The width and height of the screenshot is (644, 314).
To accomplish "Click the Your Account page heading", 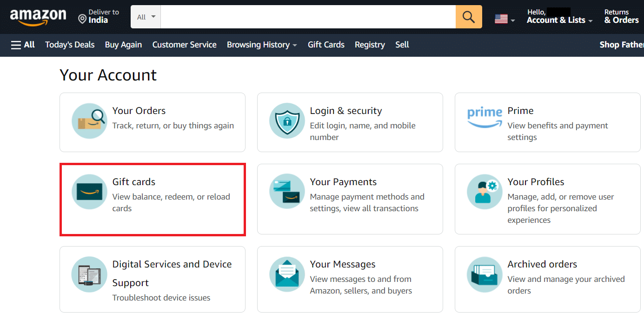I will coord(108,75).
